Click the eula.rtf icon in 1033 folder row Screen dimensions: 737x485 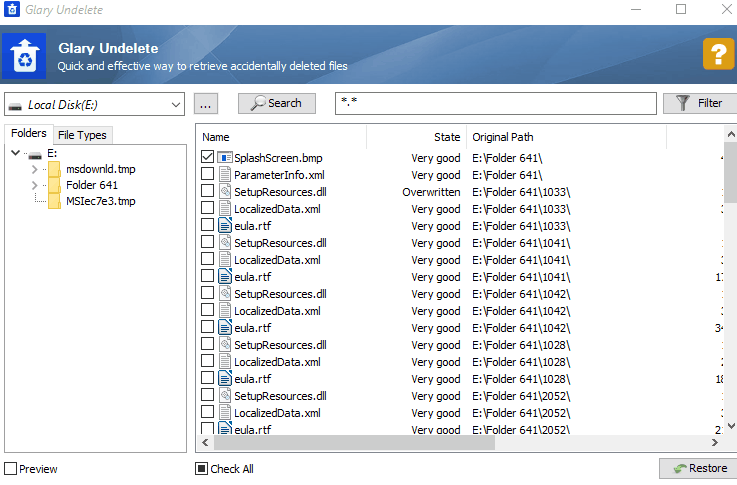point(225,226)
